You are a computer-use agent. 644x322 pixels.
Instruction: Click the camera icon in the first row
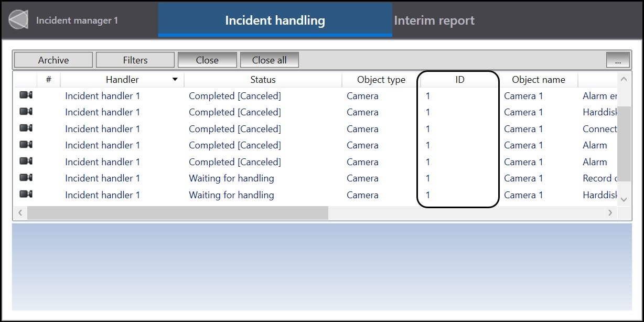(x=26, y=95)
